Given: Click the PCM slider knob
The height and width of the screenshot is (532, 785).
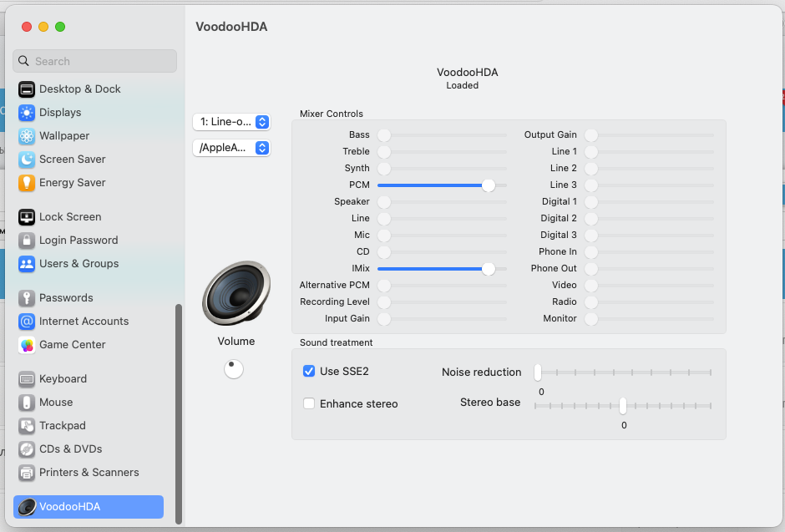Looking at the screenshot, I should 489,185.
